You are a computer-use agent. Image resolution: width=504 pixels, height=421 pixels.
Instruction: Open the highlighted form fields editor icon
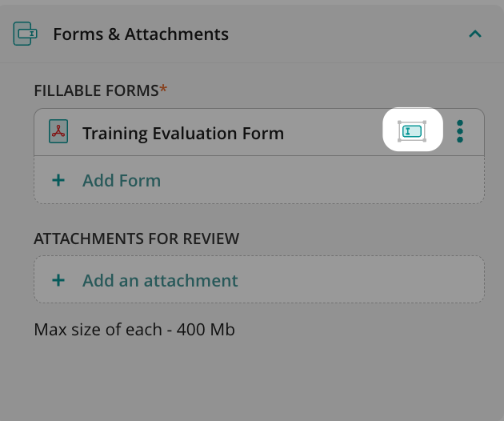(x=412, y=130)
